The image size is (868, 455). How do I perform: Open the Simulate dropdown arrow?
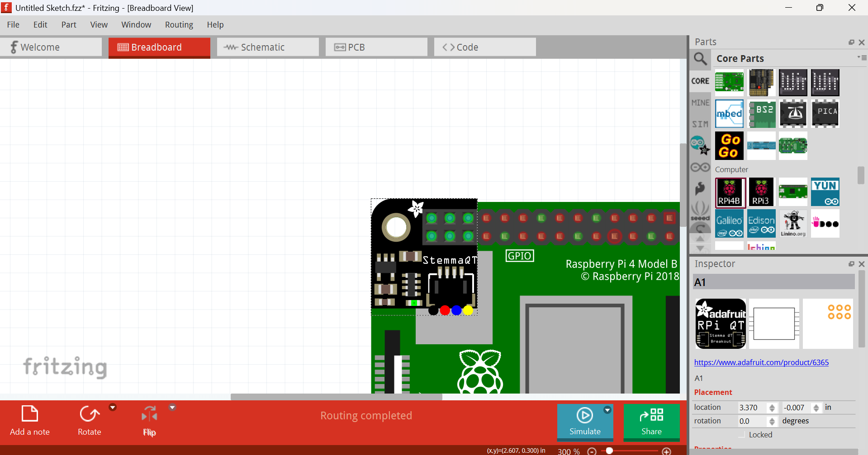click(607, 410)
